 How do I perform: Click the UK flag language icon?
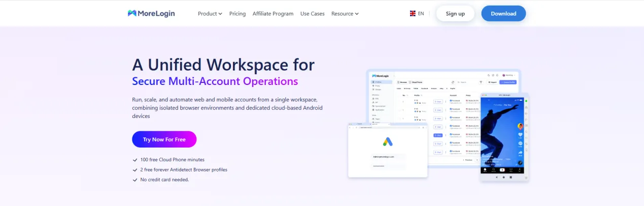[x=413, y=14]
